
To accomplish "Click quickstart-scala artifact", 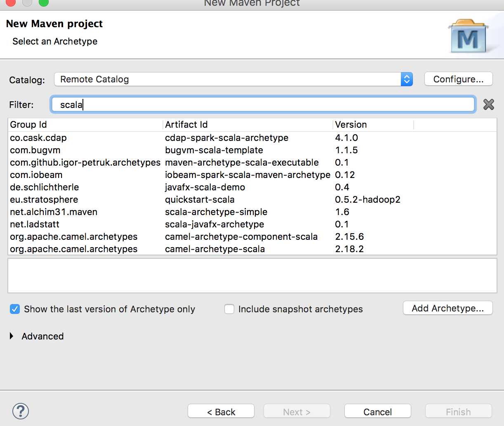I will click(x=200, y=199).
